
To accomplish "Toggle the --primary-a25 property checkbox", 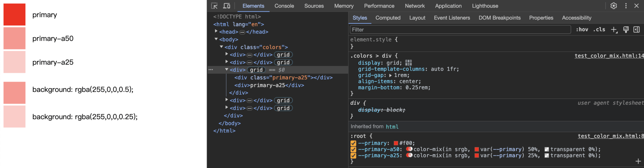I will click(353, 155).
